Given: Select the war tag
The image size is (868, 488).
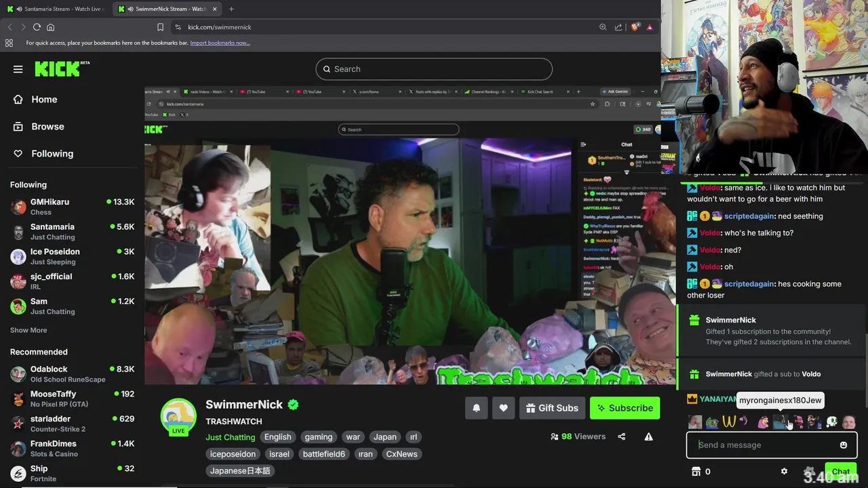Looking at the screenshot, I should 353,437.
